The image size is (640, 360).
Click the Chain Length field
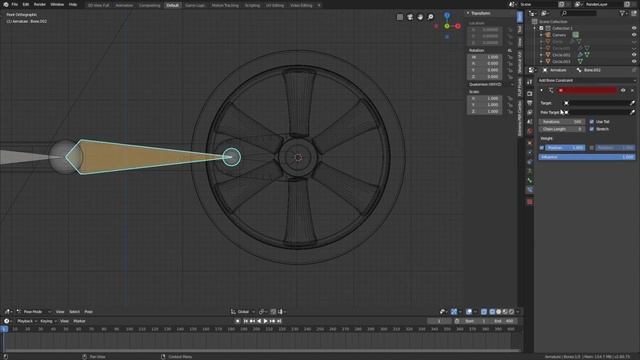[562, 129]
